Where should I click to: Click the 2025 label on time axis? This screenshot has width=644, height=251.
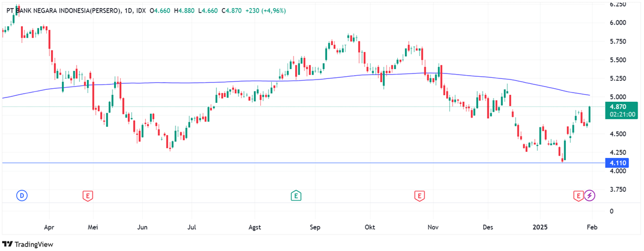click(x=541, y=226)
